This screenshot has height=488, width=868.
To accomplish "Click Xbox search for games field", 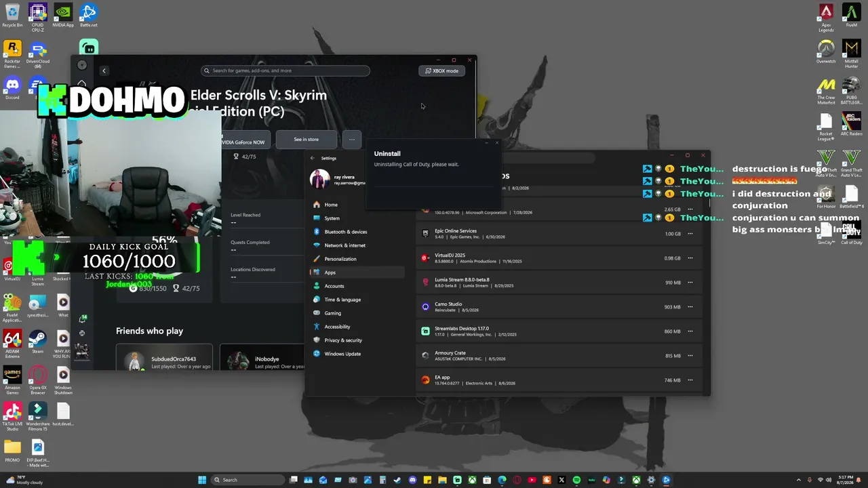I will coord(285,70).
